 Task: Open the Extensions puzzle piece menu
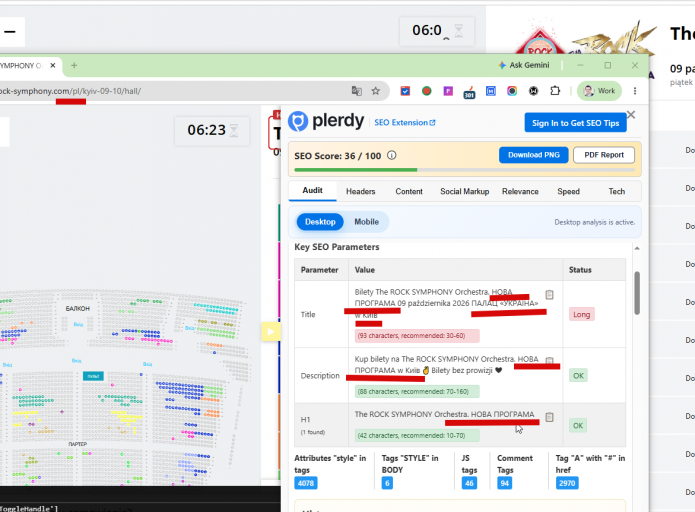click(x=555, y=91)
